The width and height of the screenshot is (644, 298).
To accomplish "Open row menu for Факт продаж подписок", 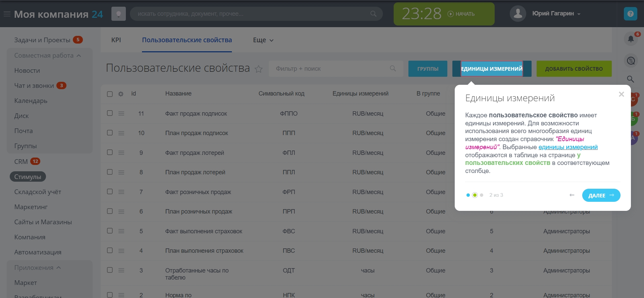I will (121, 114).
